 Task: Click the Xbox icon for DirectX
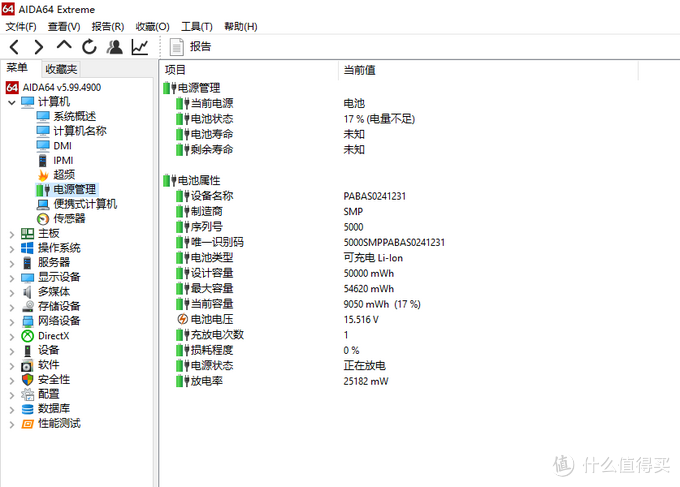tap(27, 336)
